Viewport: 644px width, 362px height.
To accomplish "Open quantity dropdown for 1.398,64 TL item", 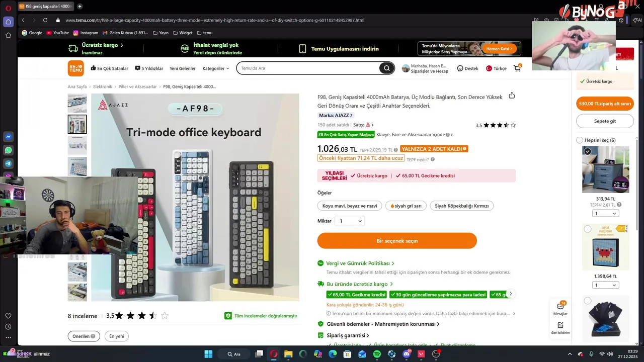I will coord(606,285).
